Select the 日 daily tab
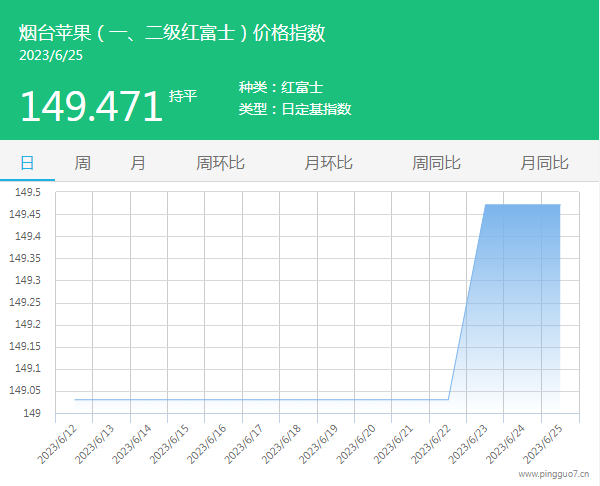 point(27,162)
